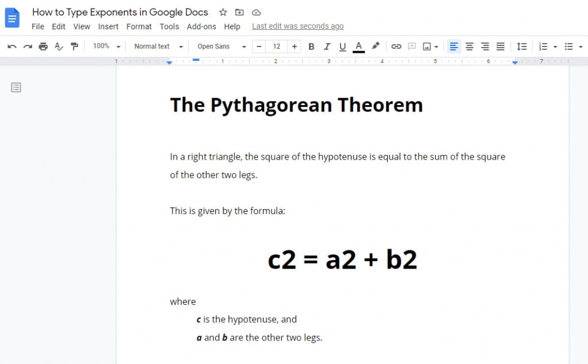Screen dimensions: 588x364
Task: Show the document outline
Action: tap(16, 87)
